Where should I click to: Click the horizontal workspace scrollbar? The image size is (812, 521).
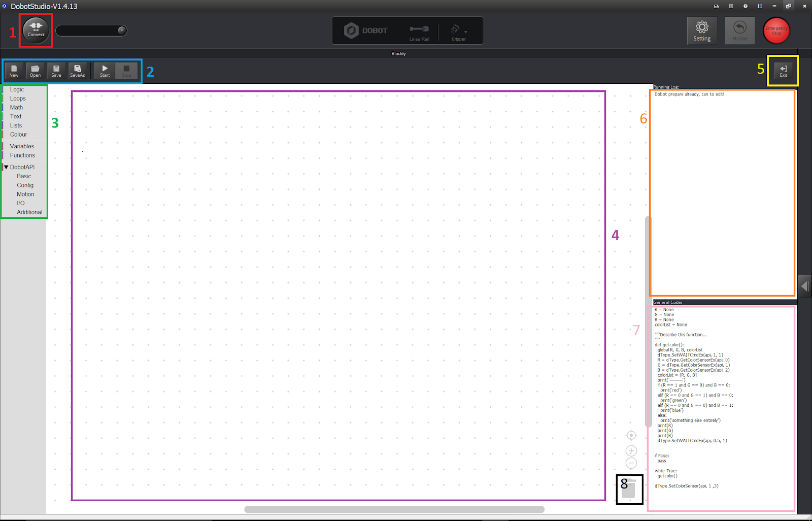[x=394, y=509]
